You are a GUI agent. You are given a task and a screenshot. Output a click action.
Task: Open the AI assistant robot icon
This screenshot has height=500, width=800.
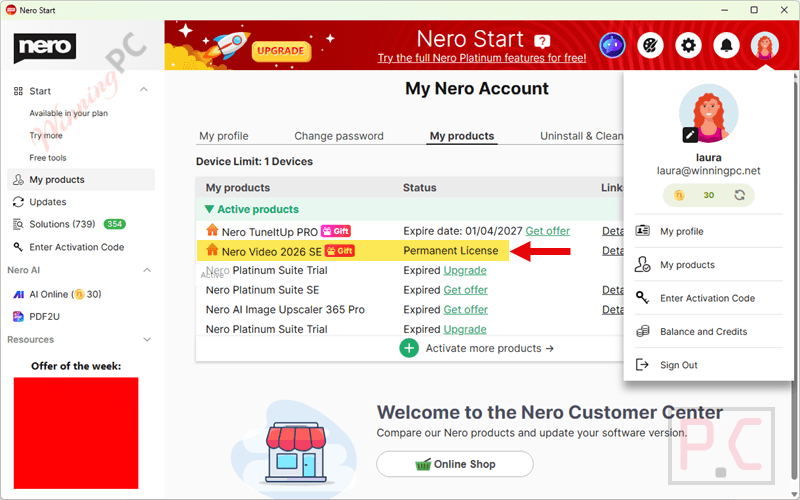tap(612, 45)
